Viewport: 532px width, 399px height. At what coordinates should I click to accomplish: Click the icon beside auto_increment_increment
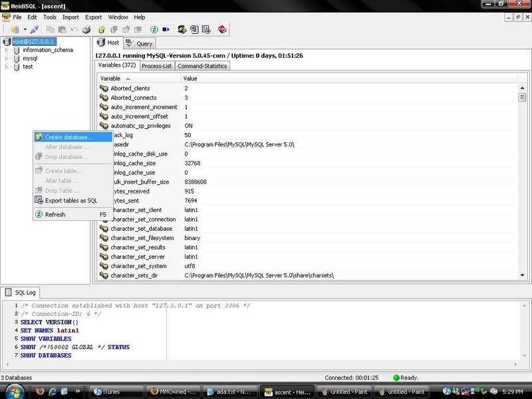104,107
